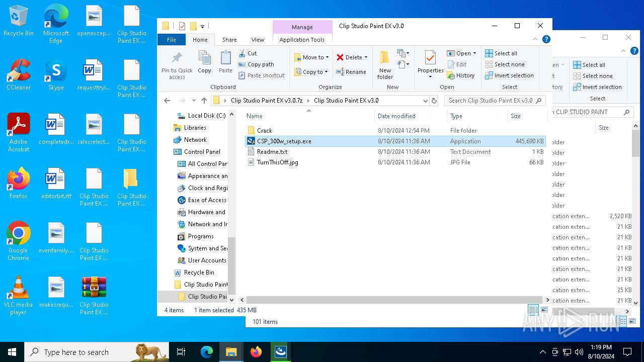Click Select none in front window
Image resolution: width=644 pixels, height=362 pixels.
pos(505,64)
